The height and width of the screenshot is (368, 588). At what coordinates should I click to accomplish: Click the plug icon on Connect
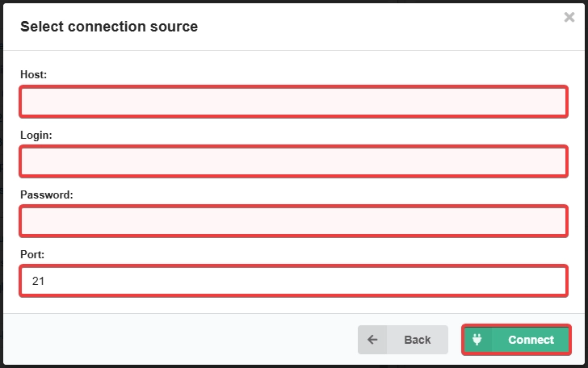pos(477,340)
